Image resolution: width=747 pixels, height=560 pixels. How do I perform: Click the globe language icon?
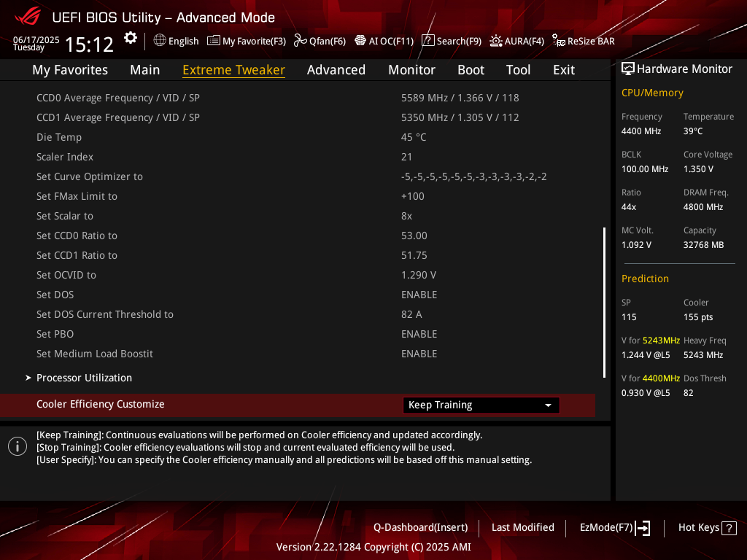tap(160, 41)
